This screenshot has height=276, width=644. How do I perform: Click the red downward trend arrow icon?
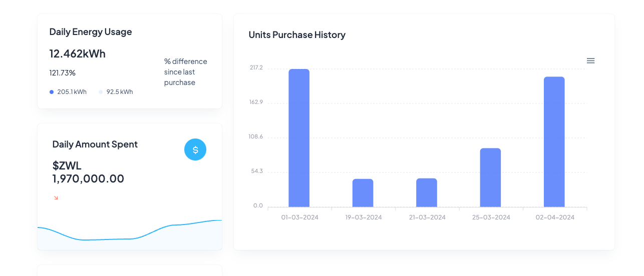56,198
